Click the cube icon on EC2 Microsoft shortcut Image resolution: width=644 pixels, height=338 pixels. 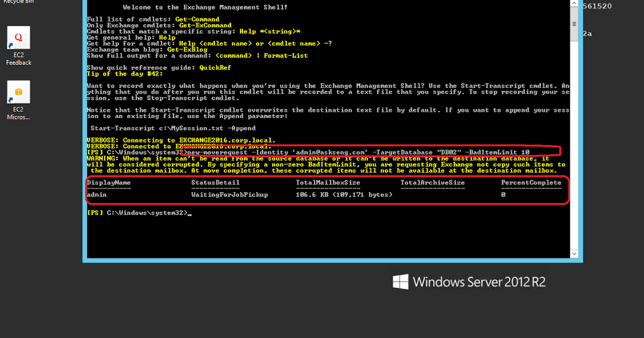(18, 92)
